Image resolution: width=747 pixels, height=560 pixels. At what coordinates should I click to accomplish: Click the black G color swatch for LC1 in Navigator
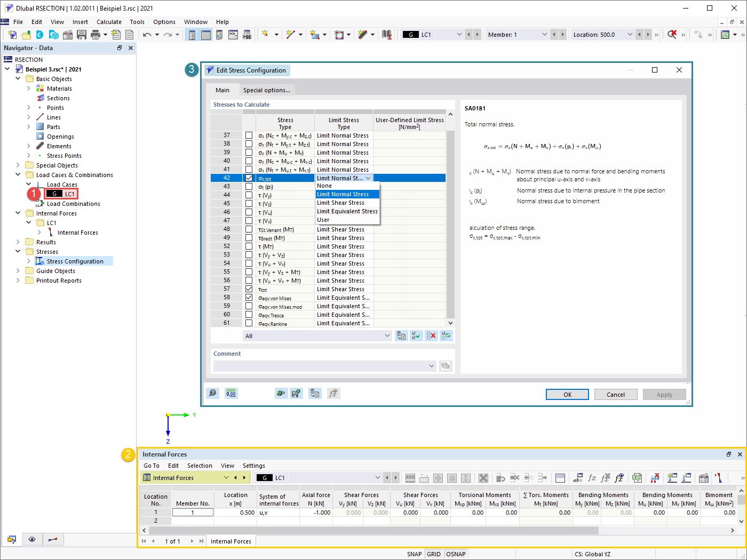[54, 194]
